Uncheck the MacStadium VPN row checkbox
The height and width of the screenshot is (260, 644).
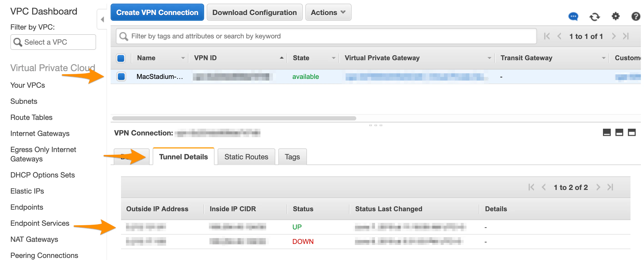pyautogui.click(x=121, y=77)
